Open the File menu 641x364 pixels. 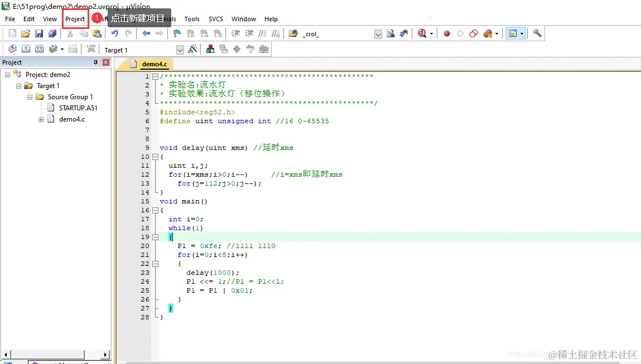tap(10, 19)
